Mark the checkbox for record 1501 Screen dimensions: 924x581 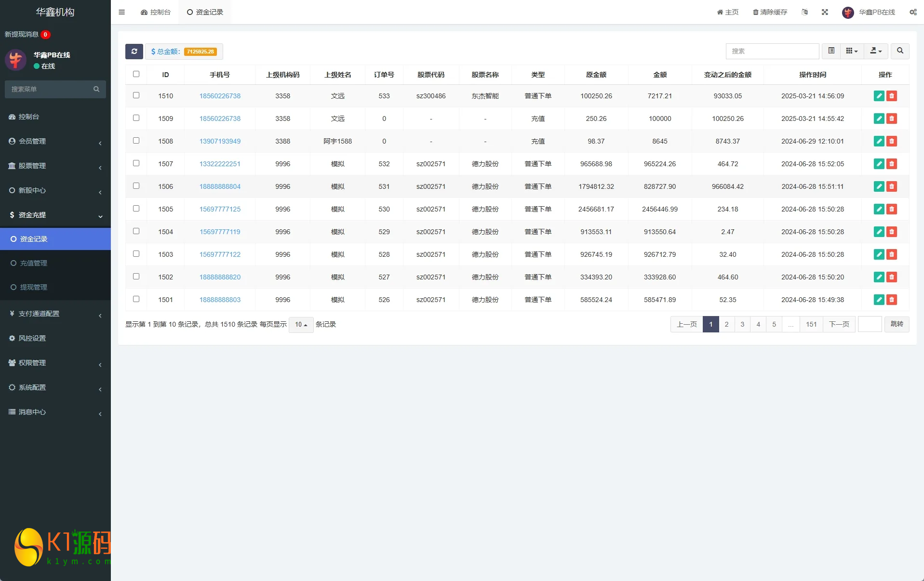[x=136, y=299]
